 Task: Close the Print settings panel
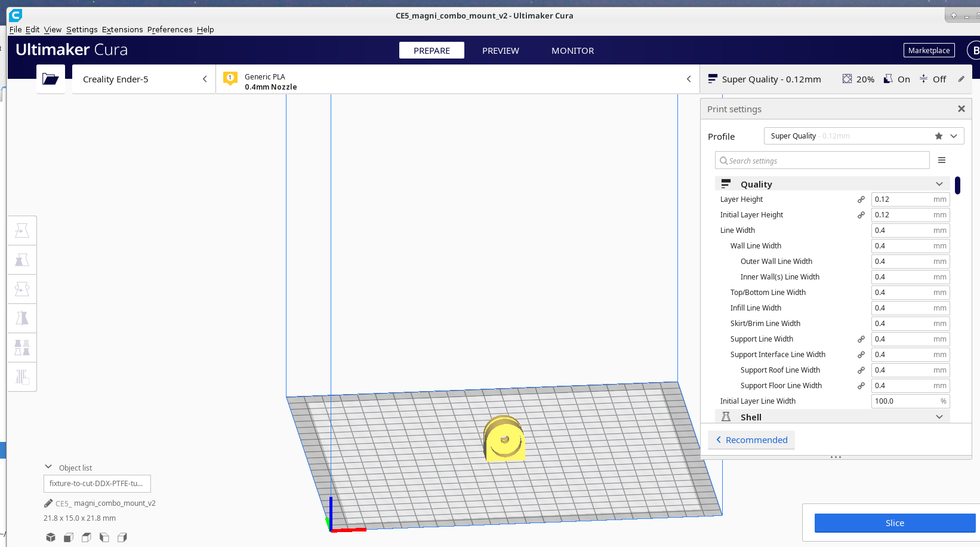[x=961, y=109]
